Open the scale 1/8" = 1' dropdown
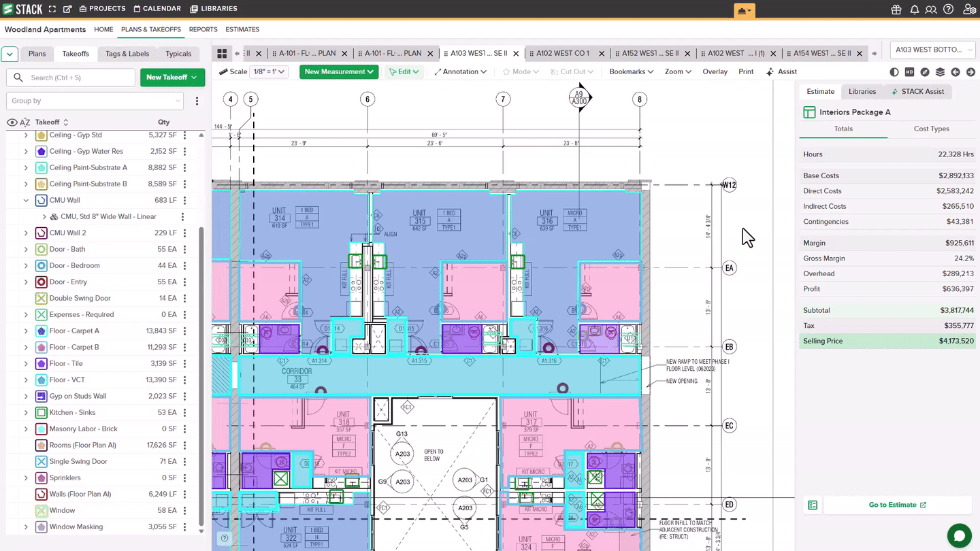The image size is (980, 551). click(269, 71)
